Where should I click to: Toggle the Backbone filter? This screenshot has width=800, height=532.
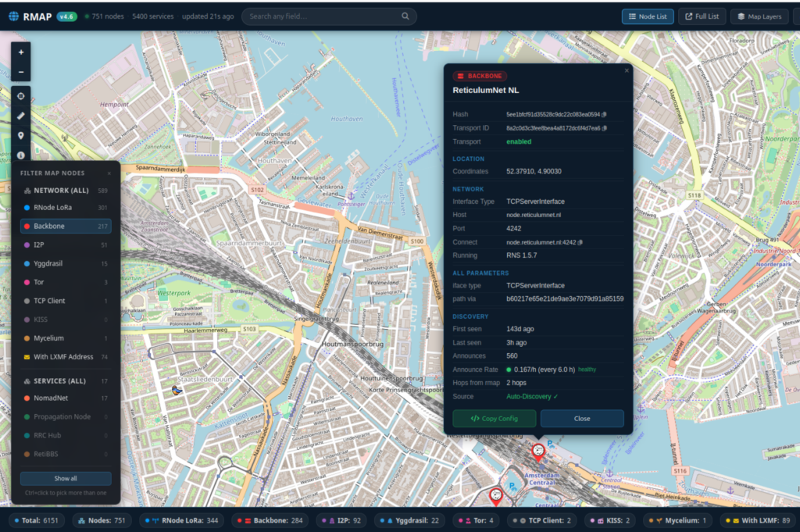pos(66,226)
